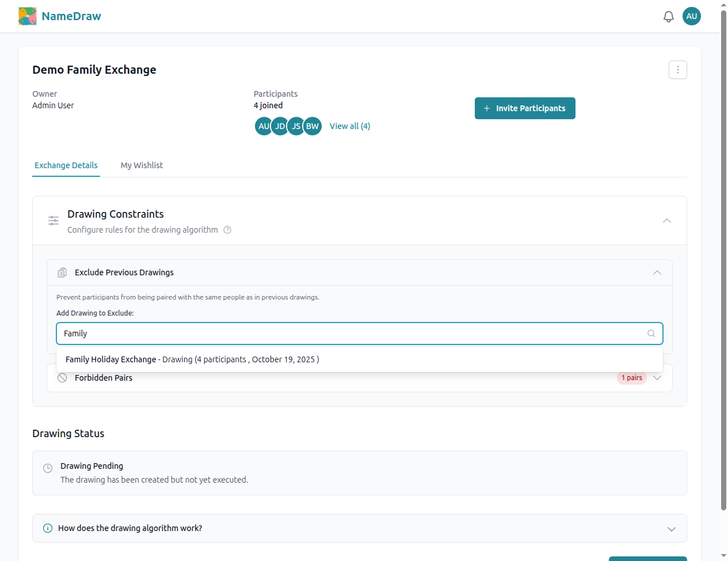
Task: Open the exchange three-dot options menu
Action: click(x=677, y=70)
